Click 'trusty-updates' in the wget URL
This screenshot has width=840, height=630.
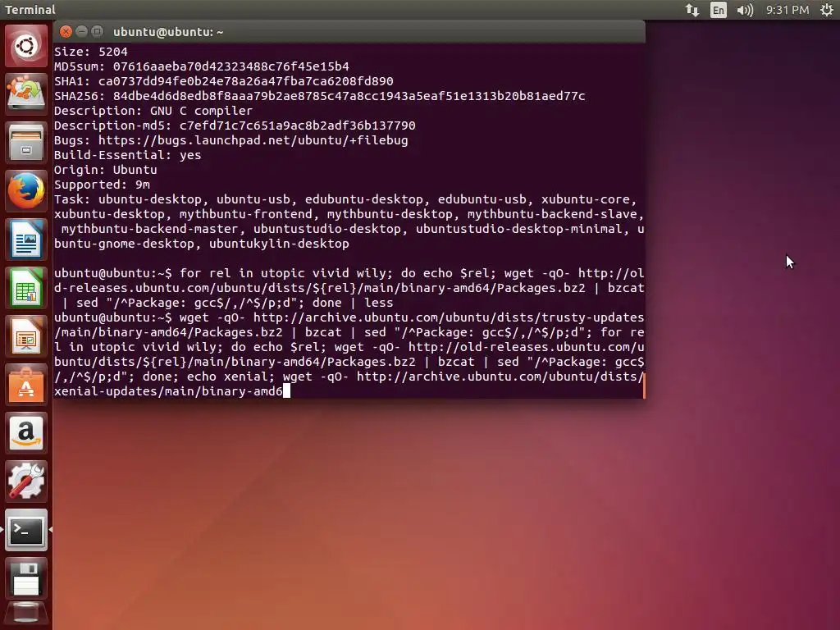click(592, 317)
